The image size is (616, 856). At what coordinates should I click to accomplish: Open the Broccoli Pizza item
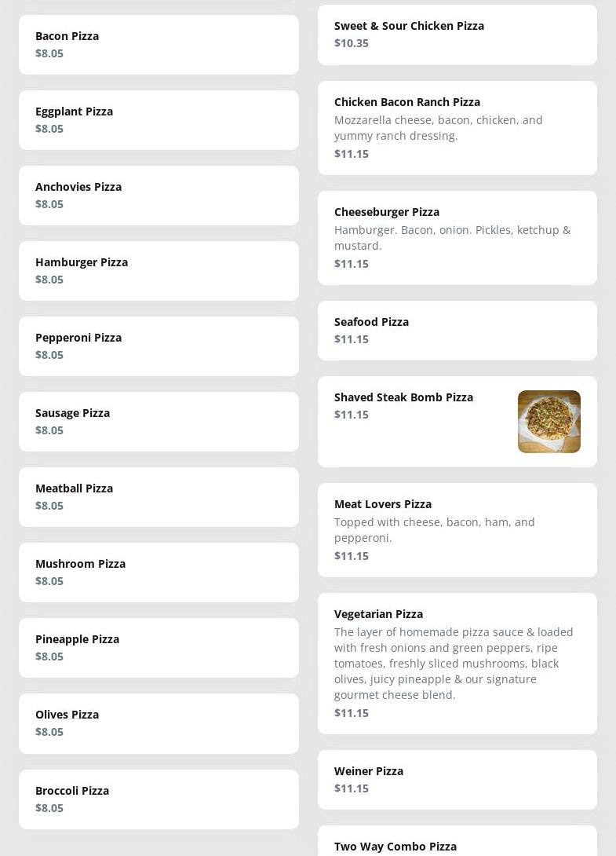(x=159, y=799)
